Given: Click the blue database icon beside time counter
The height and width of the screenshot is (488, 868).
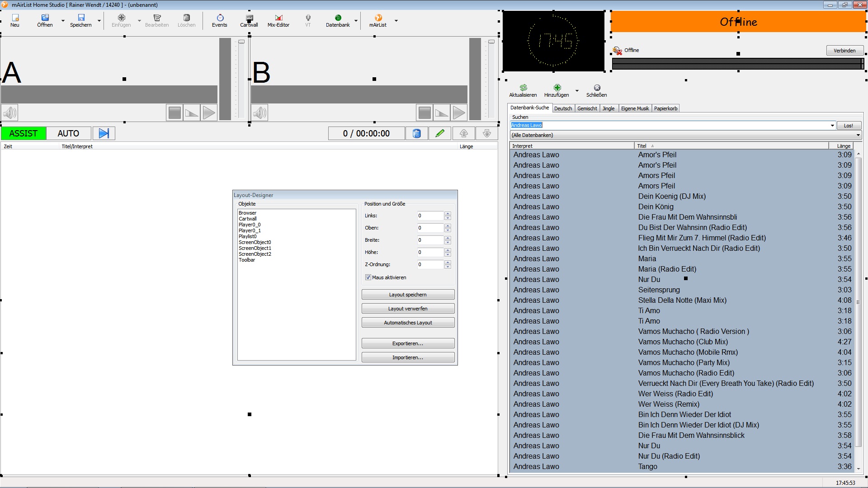Looking at the screenshot, I should tap(417, 133).
